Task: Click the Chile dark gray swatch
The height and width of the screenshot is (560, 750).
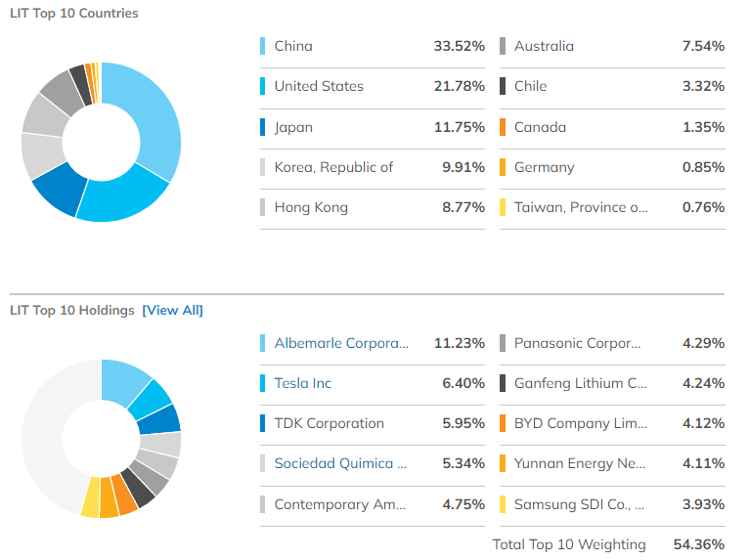Action: point(503,86)
